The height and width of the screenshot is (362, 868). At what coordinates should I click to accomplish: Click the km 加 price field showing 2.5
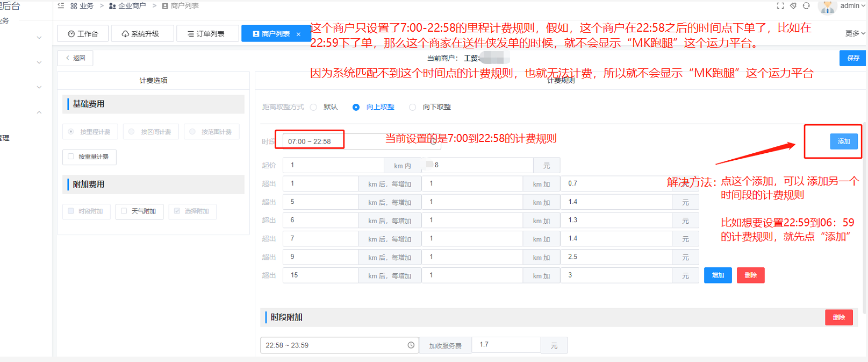coord(616,257)
